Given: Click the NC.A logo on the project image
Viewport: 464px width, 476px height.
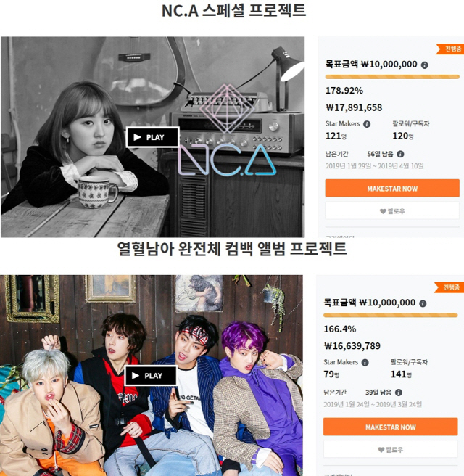Looking at the screenshot, I should click(x=227, y=131).
